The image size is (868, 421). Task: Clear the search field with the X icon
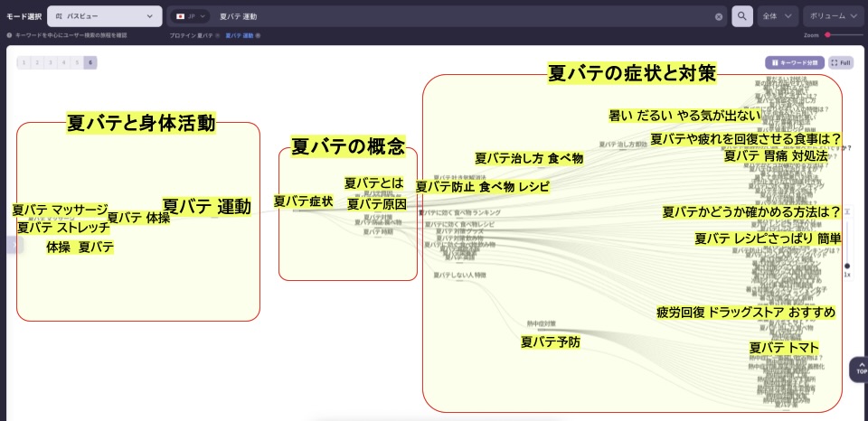click(x=719, y=16)
